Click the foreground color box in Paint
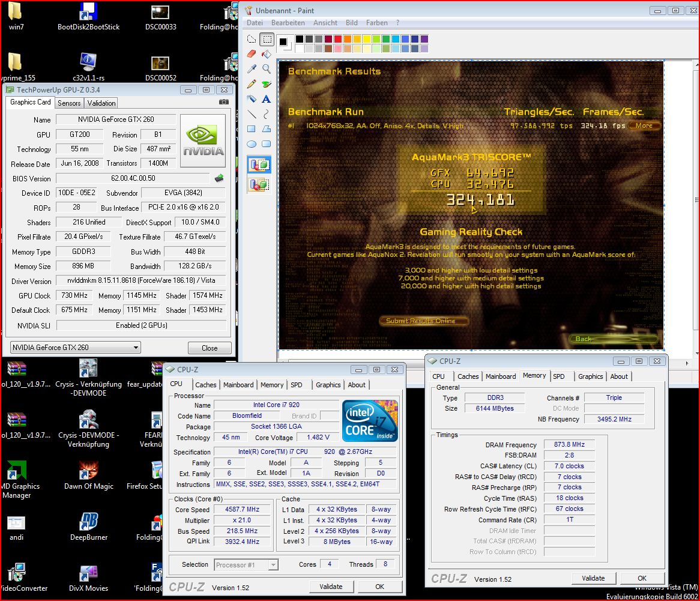 click(x=283, y=42)
